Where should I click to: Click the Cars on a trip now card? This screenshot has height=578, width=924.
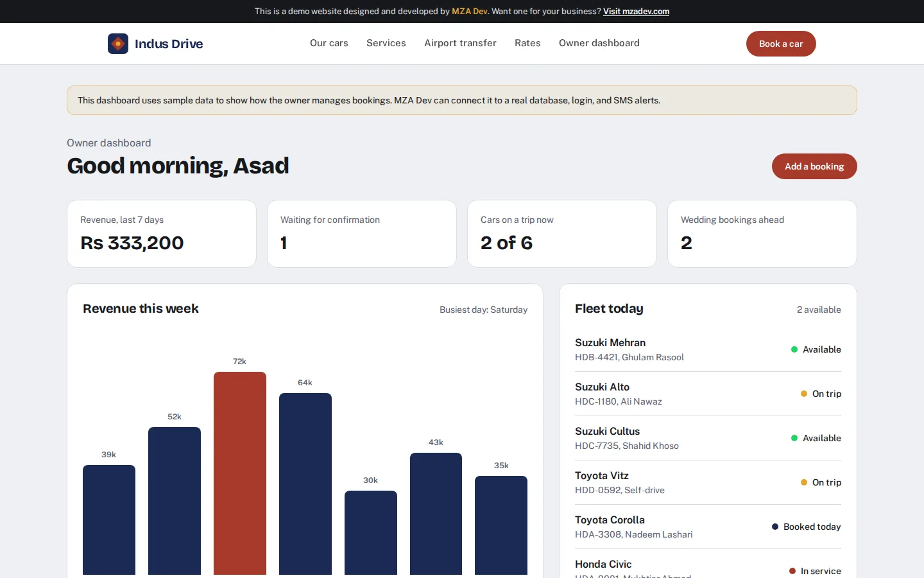pyautogui.click(x=562, y=234)
